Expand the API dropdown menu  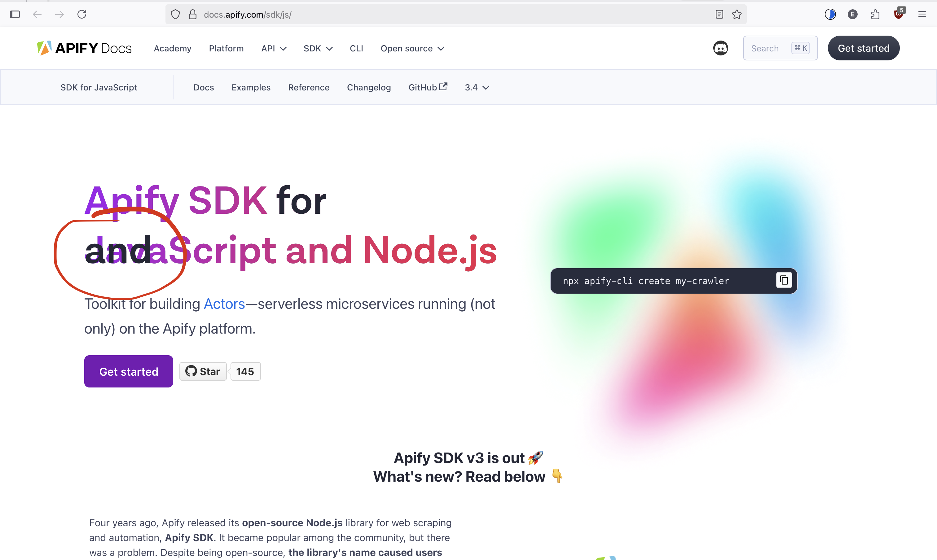click(274, 48)
